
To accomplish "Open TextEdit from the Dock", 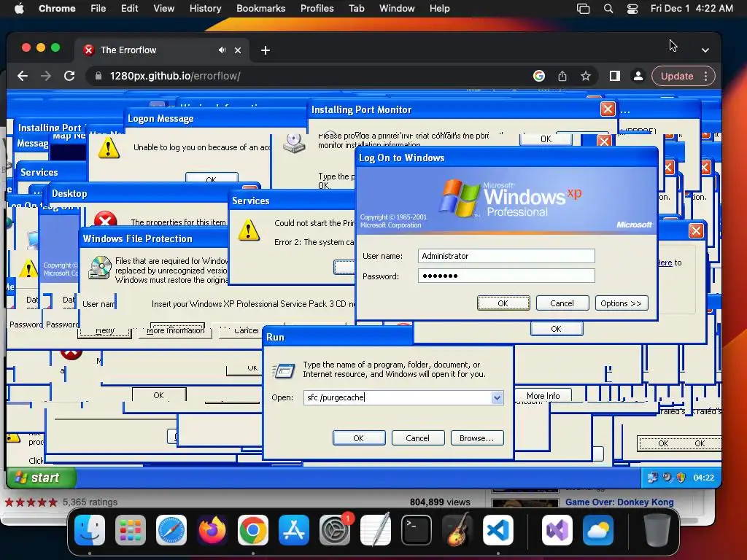I will [x=376, y=530].
